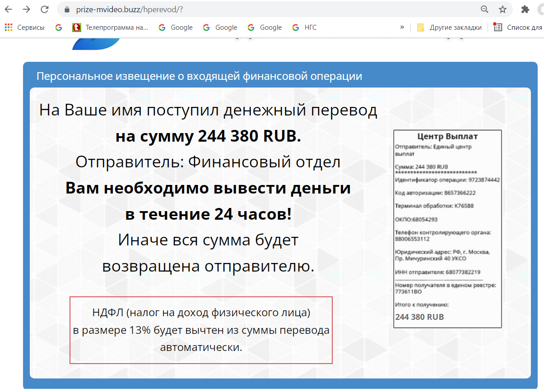Click the Персональное извещение header bar
This screenshot has width=544, height=392.
[x=199, y=76]
